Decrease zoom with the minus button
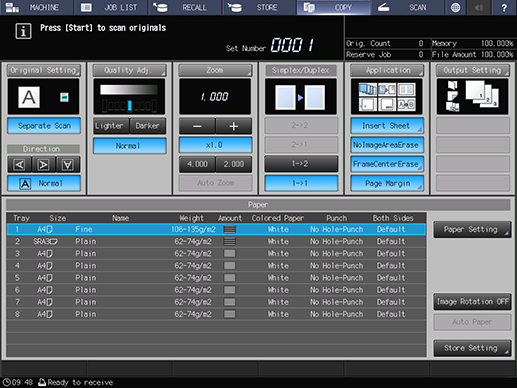This screenshot has width=517, height=388. (197, 126)
